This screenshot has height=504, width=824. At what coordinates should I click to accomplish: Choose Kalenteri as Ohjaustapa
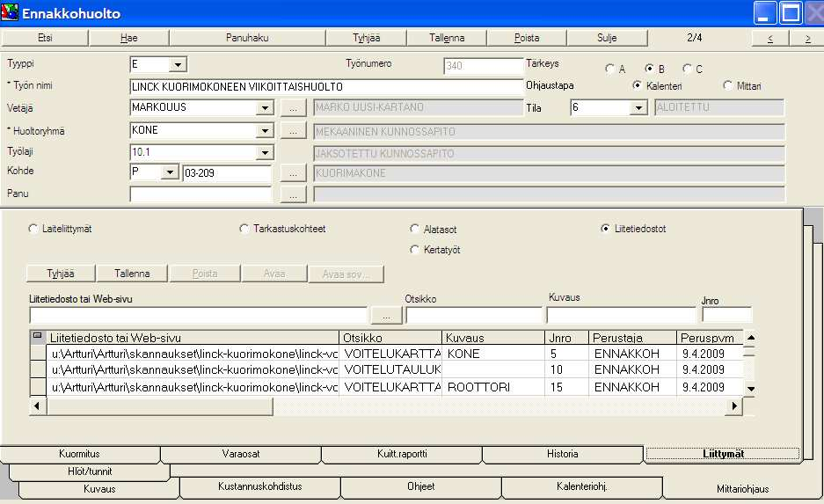point(637,85)
